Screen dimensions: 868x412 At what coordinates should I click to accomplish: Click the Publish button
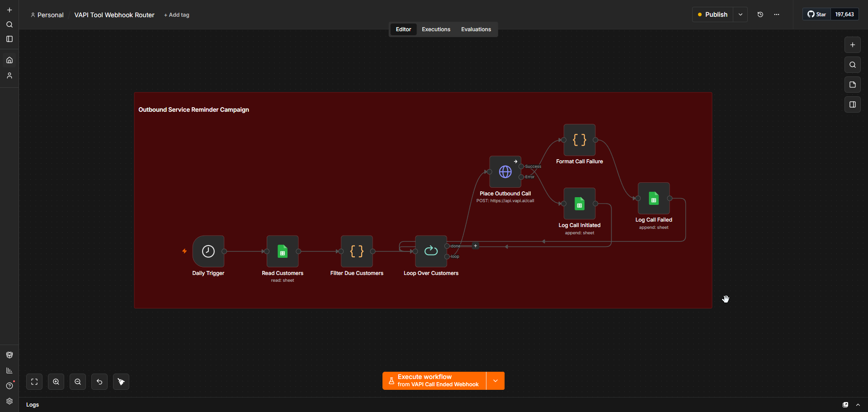pos(713,14)
